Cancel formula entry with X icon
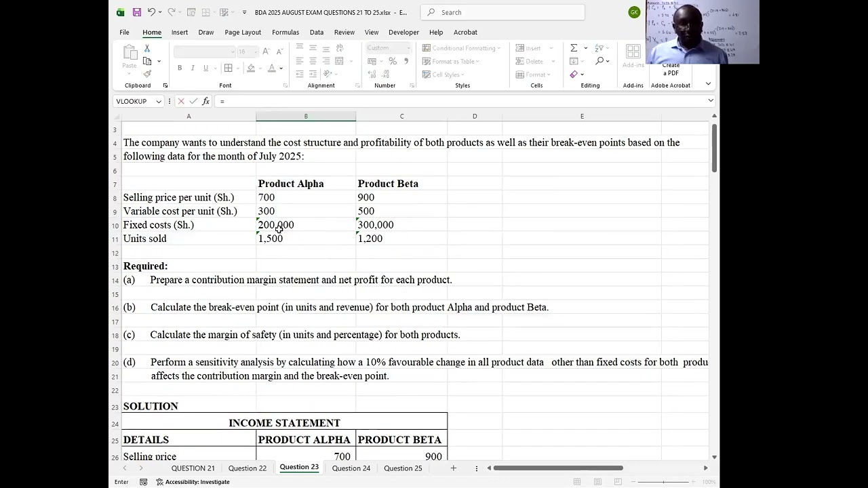Viewport: 868px width, 488px height. pyautogui.click(x=180, y=101)
